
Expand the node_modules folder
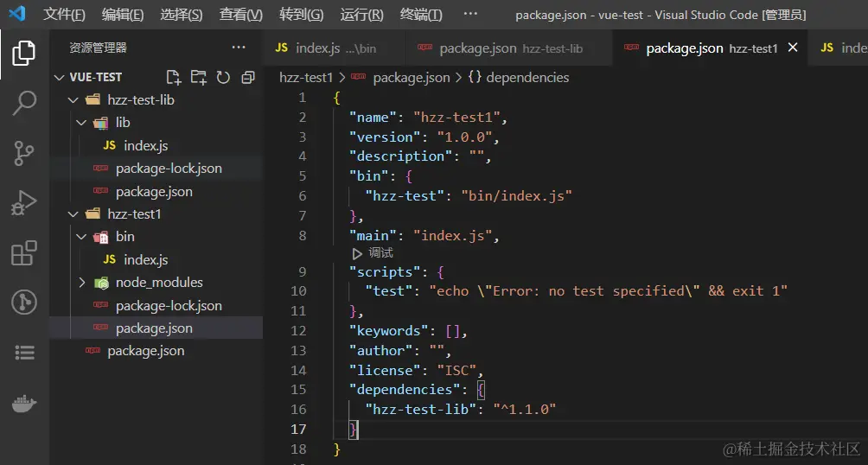(x=81, y=283)
